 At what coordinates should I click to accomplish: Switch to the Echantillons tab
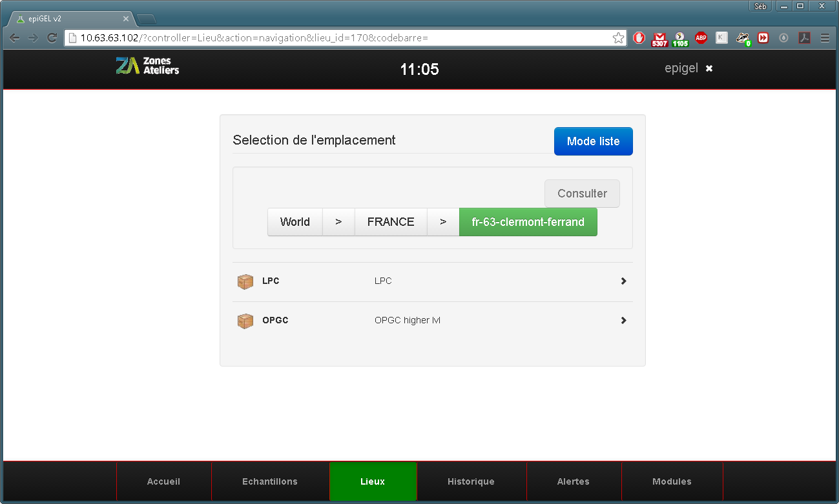(x=270, y=481)
